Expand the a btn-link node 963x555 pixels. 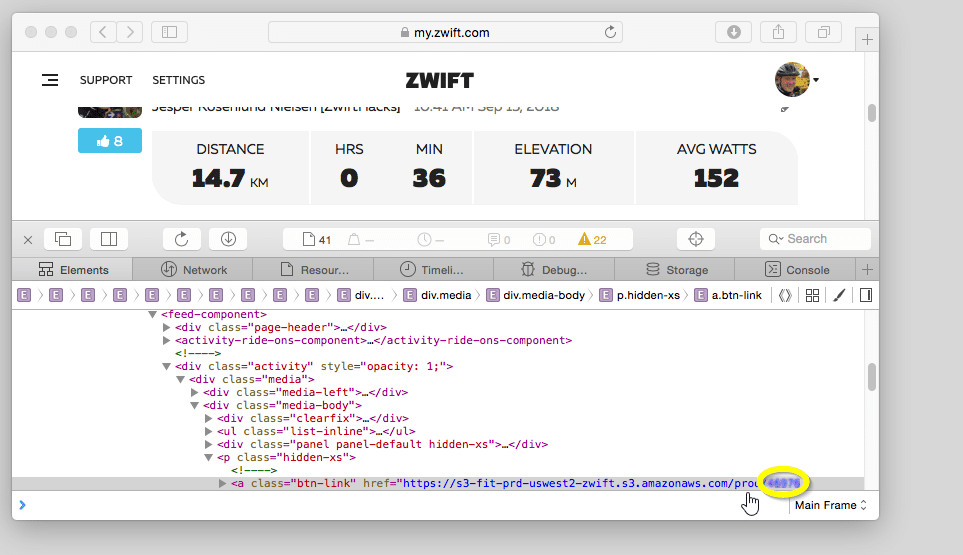[222, 483]
